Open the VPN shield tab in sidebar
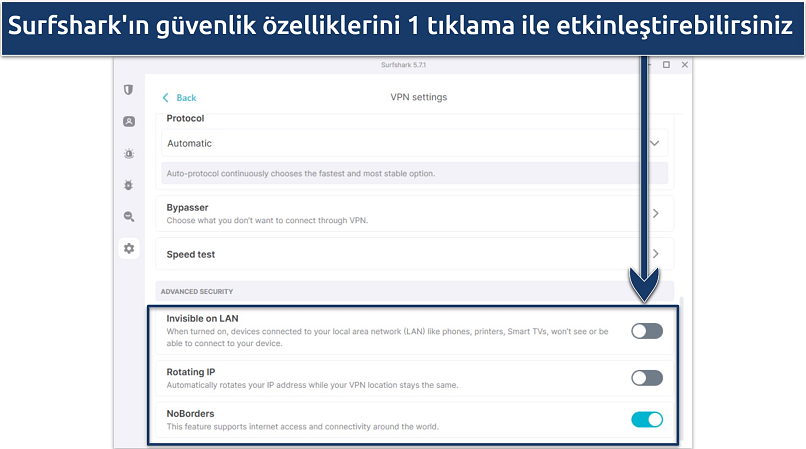 [129, 90]
